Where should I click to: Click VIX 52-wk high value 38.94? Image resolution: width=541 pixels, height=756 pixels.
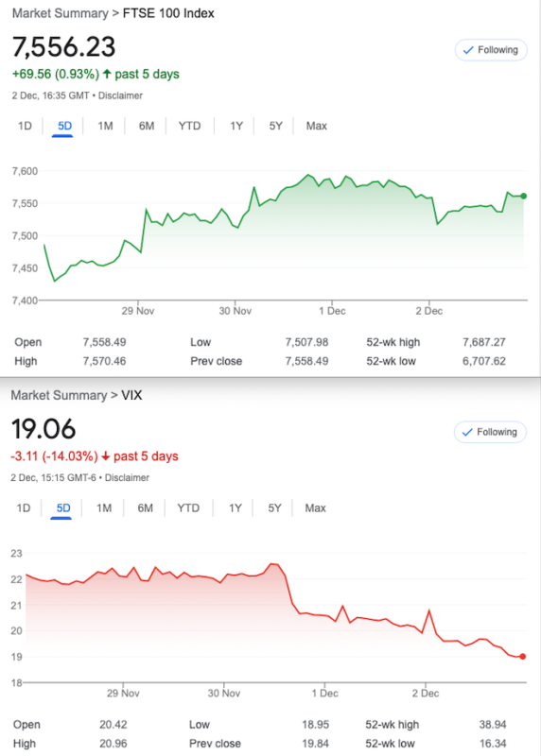pos(493,725)
